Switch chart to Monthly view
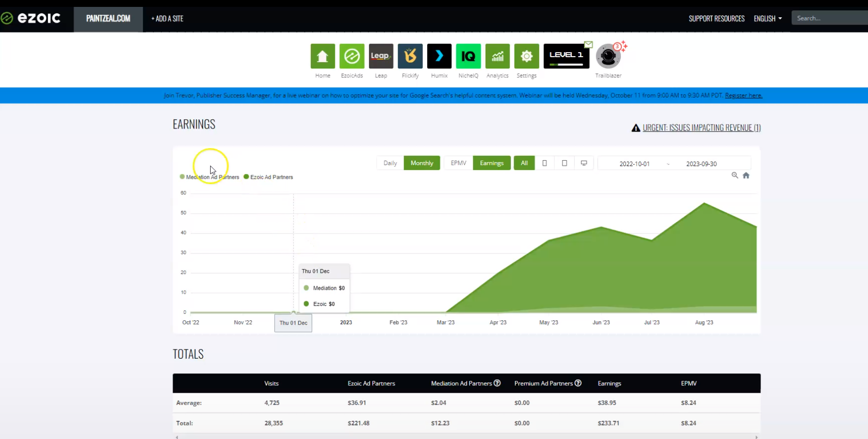The width and height of the screenshot is (868, 439). pyautogui.click(x=422, y=163)
